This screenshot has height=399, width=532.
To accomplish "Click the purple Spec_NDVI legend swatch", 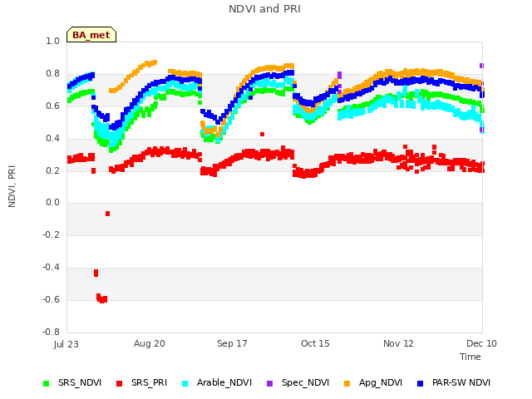I will pyautogui.click(x=269, y=383).
